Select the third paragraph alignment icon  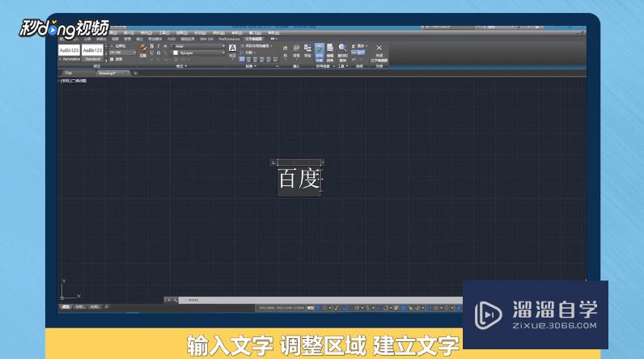(x=256, y=59)
